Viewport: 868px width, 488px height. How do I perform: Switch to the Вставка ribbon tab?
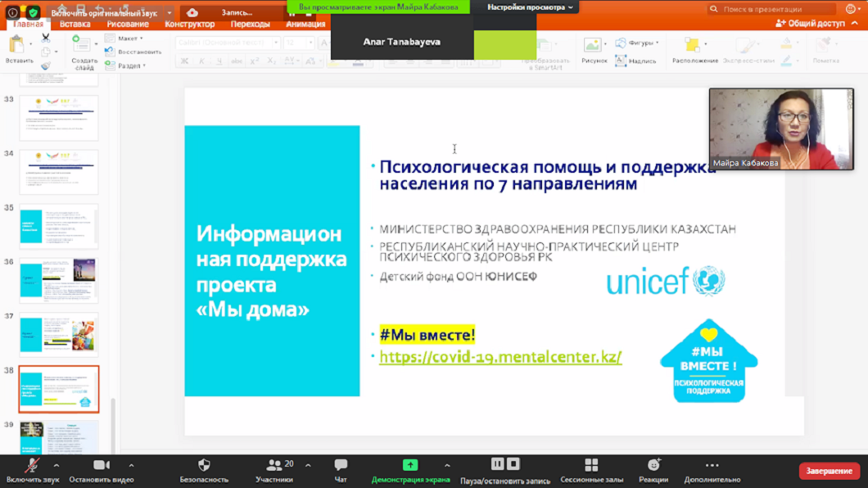tap(75, 25)
